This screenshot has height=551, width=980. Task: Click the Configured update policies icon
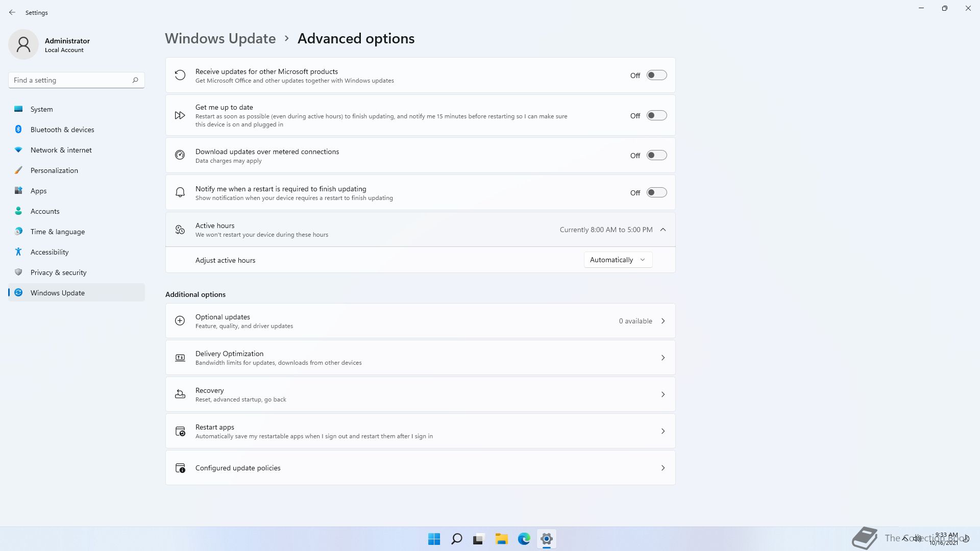pos(180,468)
